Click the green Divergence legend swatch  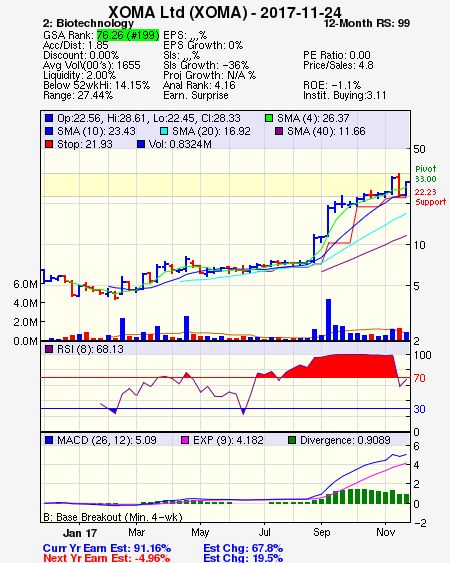[292, 440]
